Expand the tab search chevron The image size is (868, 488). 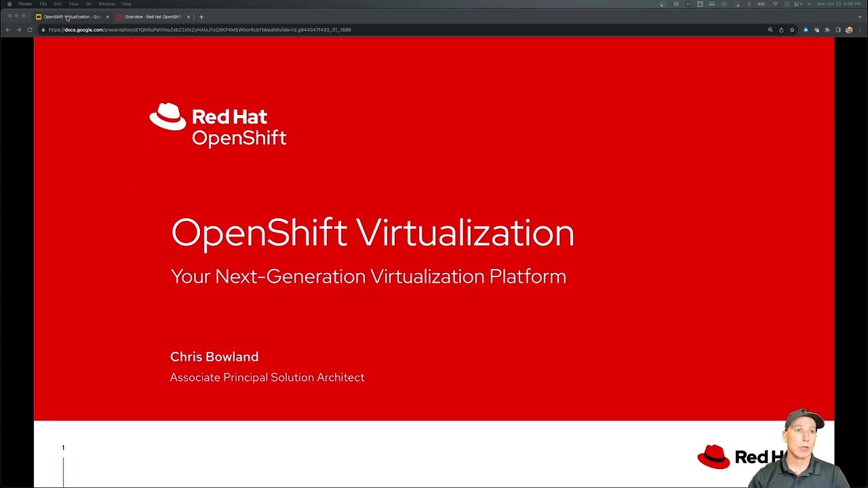860,17
